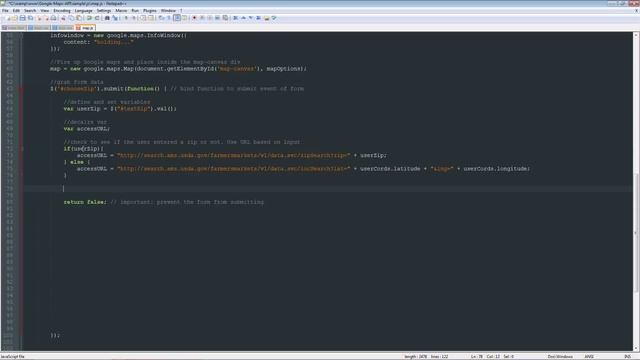Viewport: 640px width, 360px height.
Task: Create a new document via the New icon
Action: pos(7,18)
